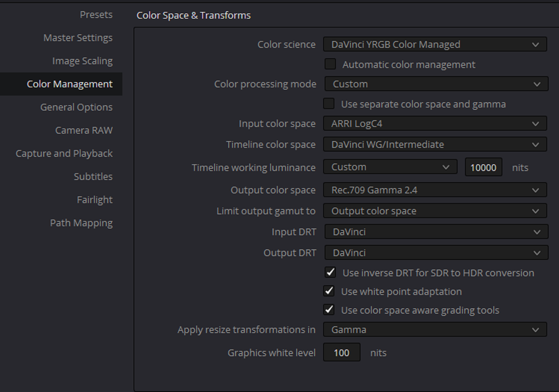
Task: Click the timeline luminance nits field
Action: tap(484, 167)
